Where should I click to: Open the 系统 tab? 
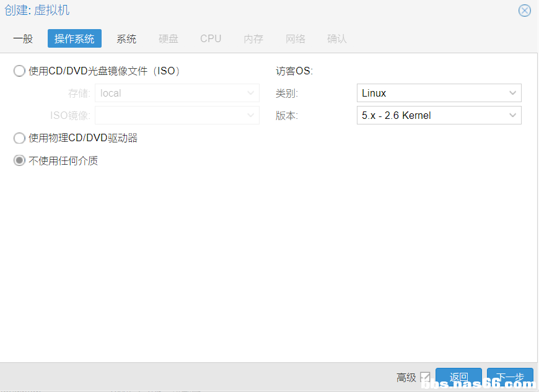(x=126, y=38)
